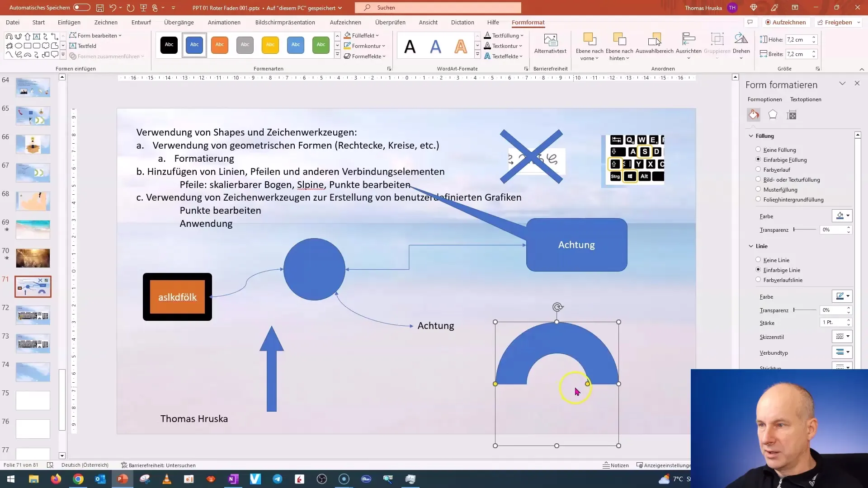The image size is (868, 488).
Task: Switch to Animationen ribbon tab
Action: (x=224, y=22)
